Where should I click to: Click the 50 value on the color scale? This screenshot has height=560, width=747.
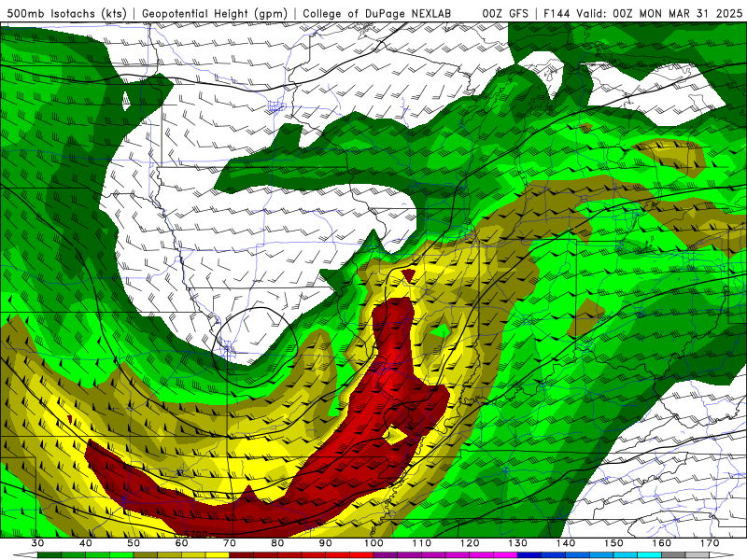pos(134,543)
